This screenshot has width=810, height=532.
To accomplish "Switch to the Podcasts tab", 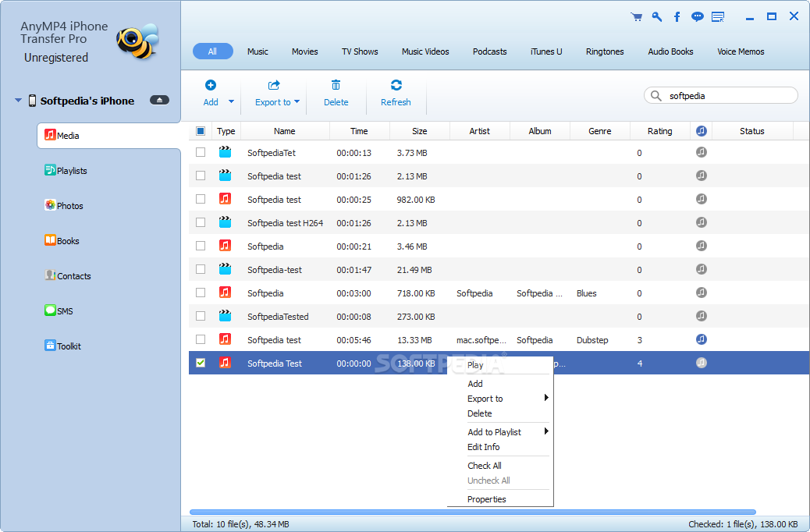I will (x=489, y=51).
